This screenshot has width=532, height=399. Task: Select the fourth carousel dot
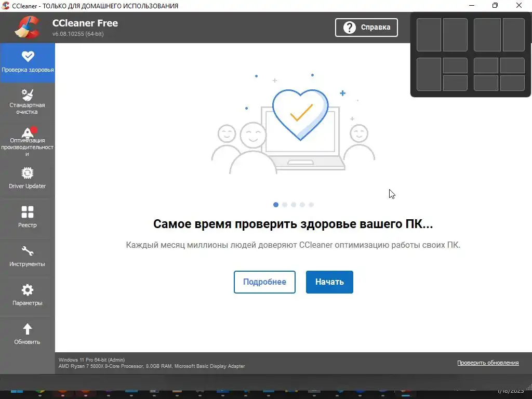[302, 205]
